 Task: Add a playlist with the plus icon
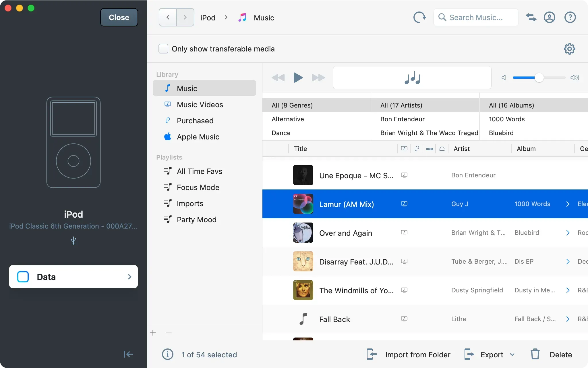click(x=153, y=333)
